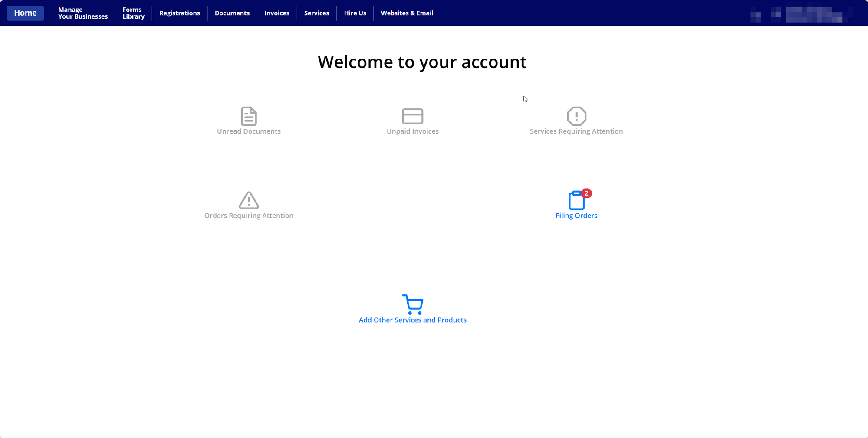Select Registrations in the navigation bar
This screenshot has width=868, height=438.
(x=180, y=13)
